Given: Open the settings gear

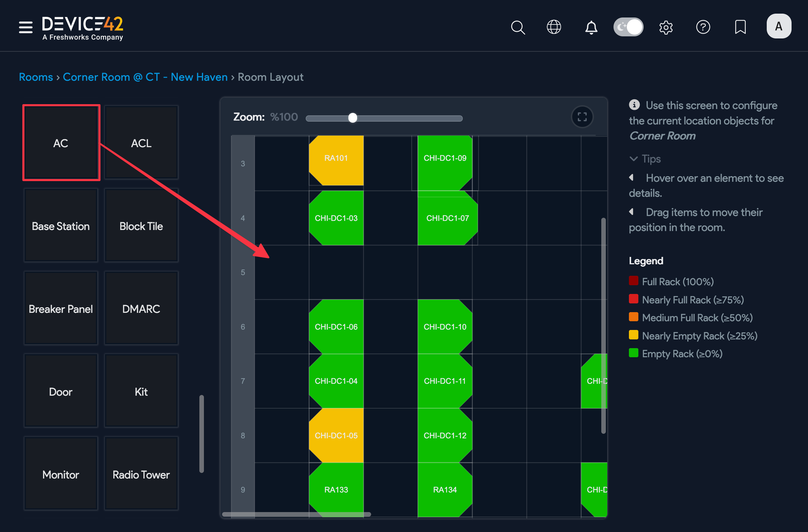Looking at the screenshot, I should click(666, 27).
